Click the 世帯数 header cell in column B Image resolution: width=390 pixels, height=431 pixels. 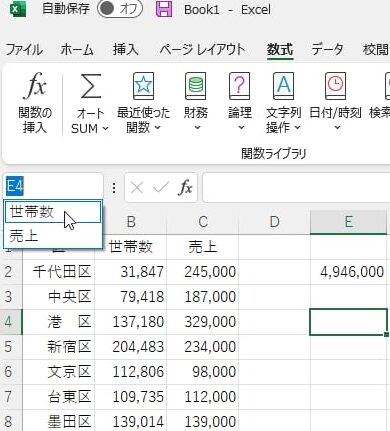pyautogui.click(x=131, y=247)
